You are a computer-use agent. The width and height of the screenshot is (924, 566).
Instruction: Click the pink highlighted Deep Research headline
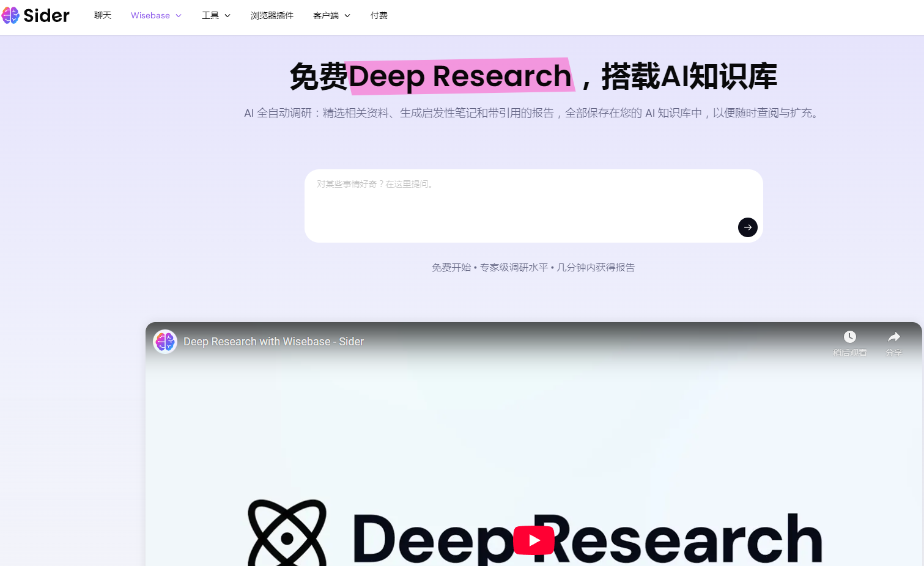(x=460, y=76)
